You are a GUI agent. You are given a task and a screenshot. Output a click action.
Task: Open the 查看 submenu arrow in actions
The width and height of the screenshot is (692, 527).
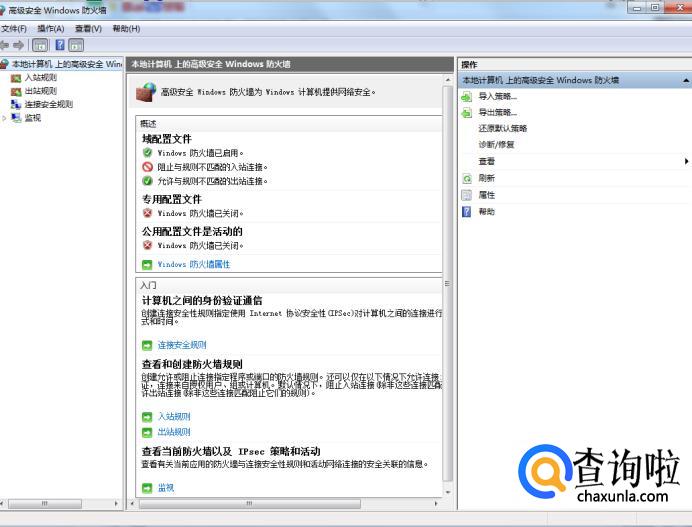[x=686, y=161]
